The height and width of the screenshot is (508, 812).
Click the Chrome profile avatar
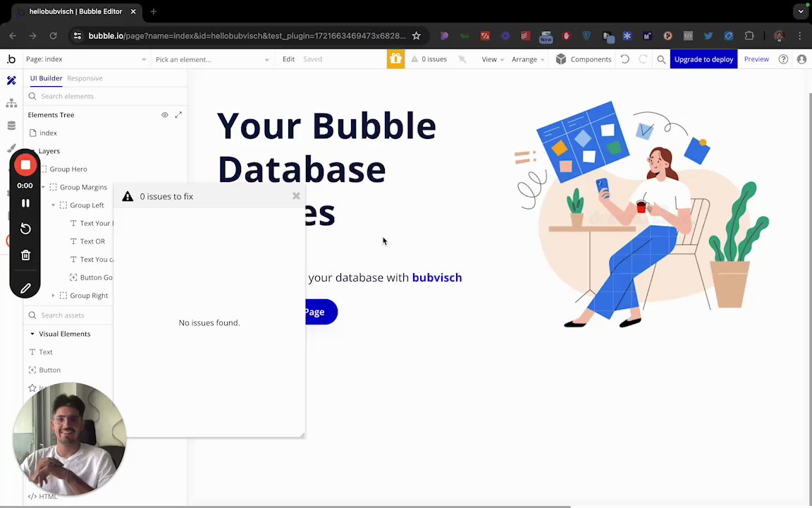pyautogui.click(x=778, y=36)
